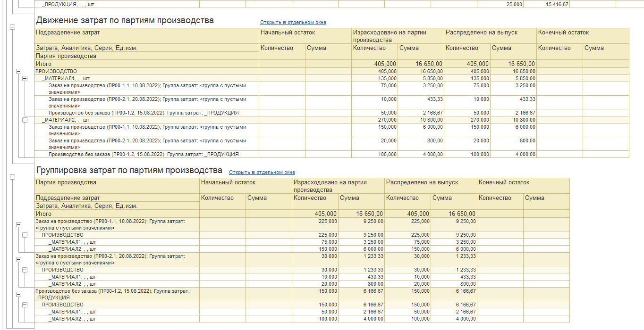Screen dimensions: 644x330
Task: Collapse ПРОИЗВОДСТВО under order ПР00-1.1 in Группировка
Action: [25, 235]
